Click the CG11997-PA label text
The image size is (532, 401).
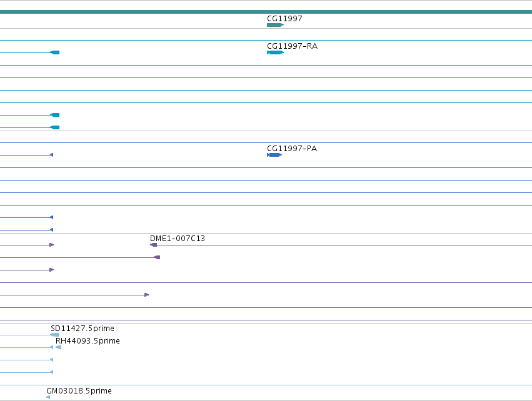pyautogui.click(x=292, y=149)
